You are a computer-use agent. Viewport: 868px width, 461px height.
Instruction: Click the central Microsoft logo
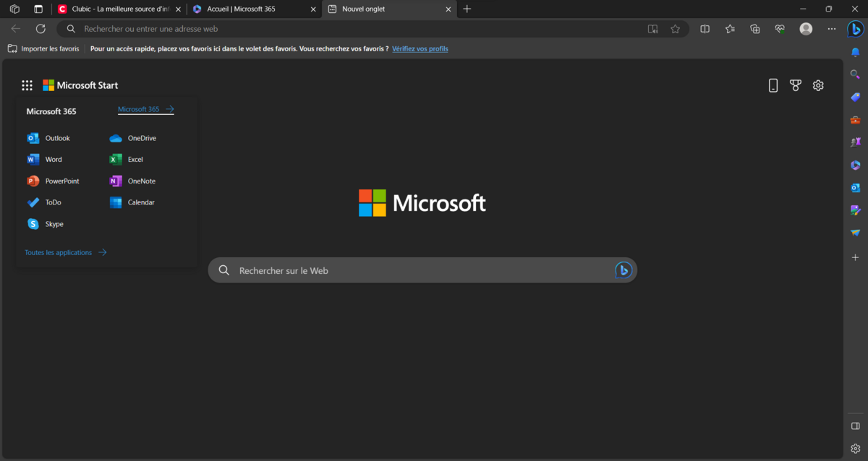pyautogui.click(x=422, y=203)
